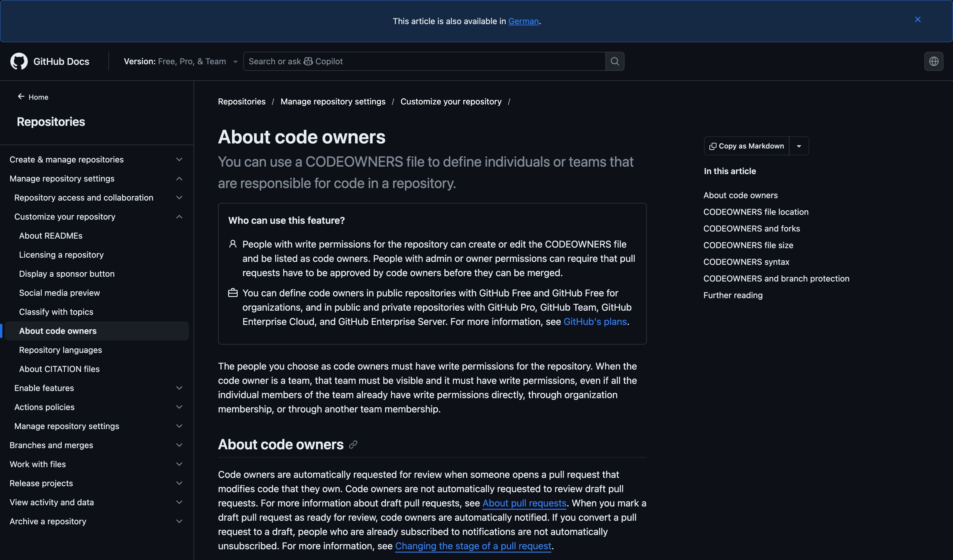Viewport: 953px width, 560px height.
Task: Jump to CODEOWNERS syntax section
Action: pos(746,262)
